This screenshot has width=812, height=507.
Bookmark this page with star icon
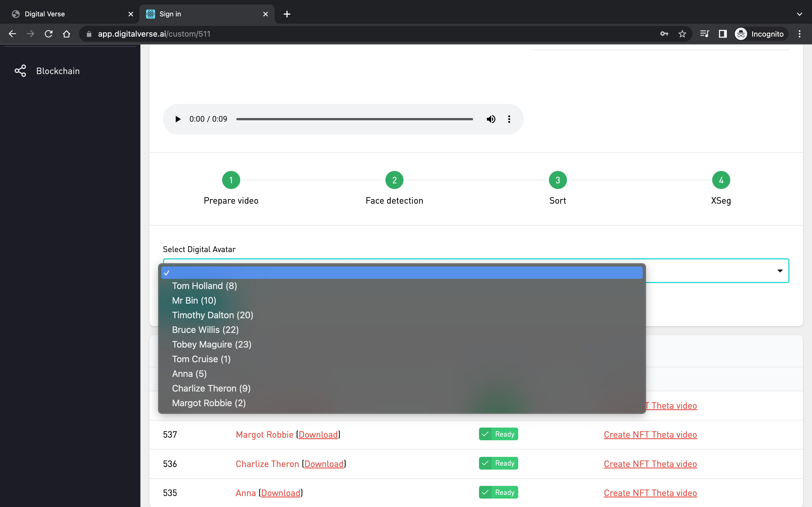682,34
